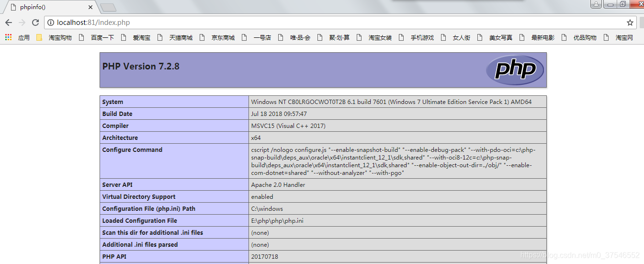Bookmark this page with the star icon
The image size is (644, 264).
pos(630,23)
